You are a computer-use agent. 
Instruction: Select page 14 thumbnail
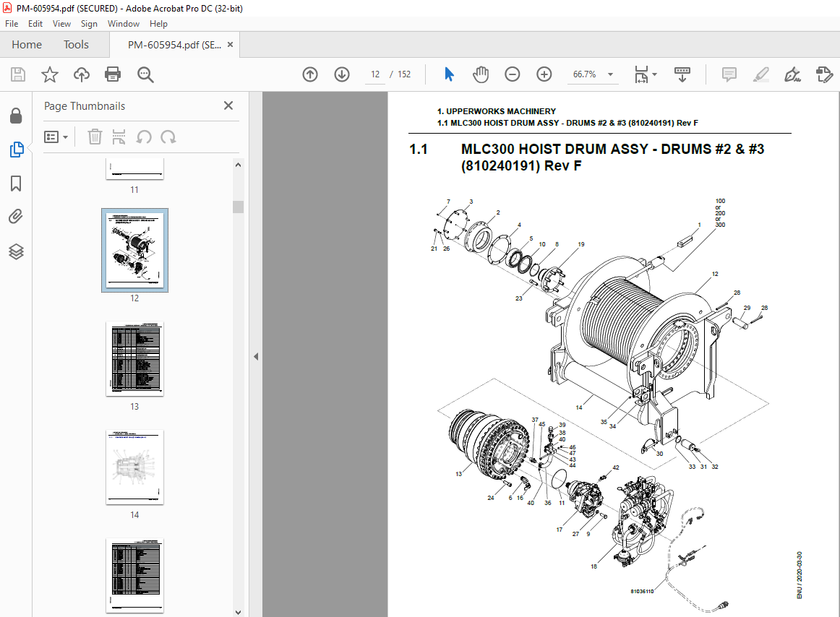click(x=134, y=467)
